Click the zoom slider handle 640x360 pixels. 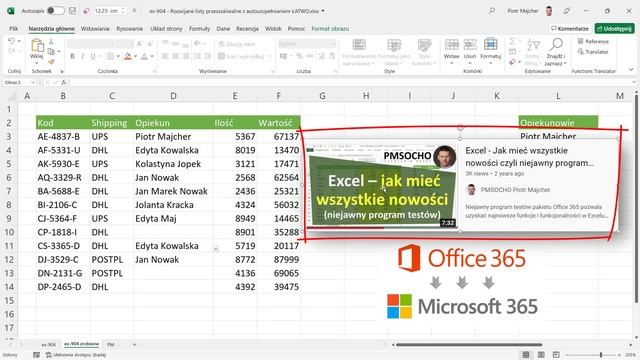601,355
